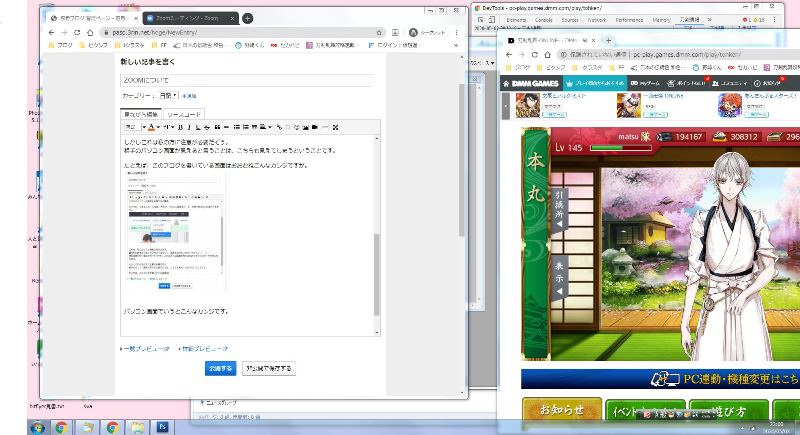This screenshot has width=800, height=435.
Task: Select the DevTools inspect element icon
Action: [480, 19]
